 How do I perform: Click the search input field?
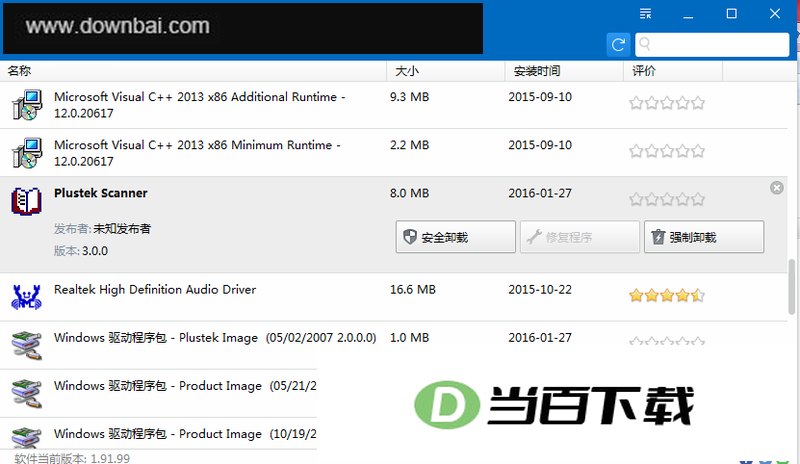pyautogui.click(x=712, y=45)
